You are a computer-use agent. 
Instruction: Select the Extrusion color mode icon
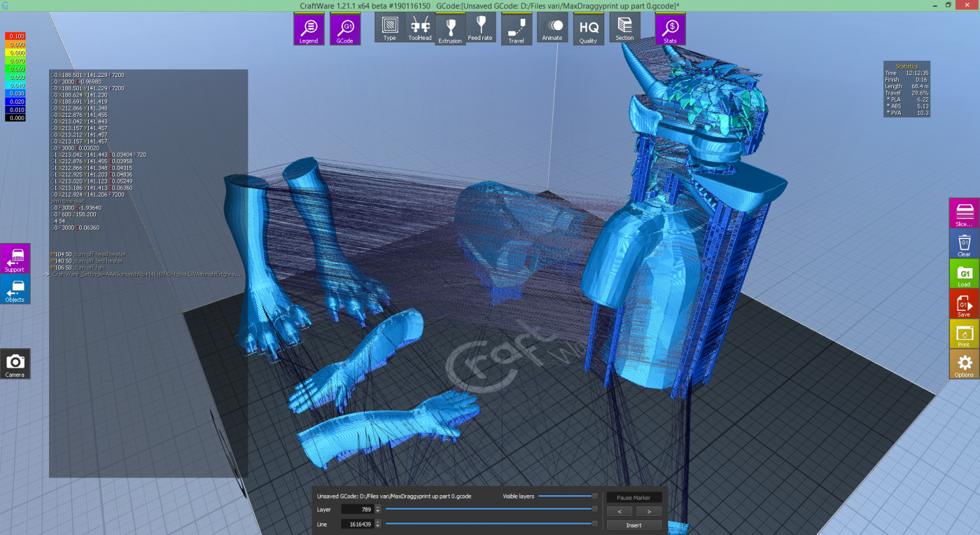click(x=450, y=29)
